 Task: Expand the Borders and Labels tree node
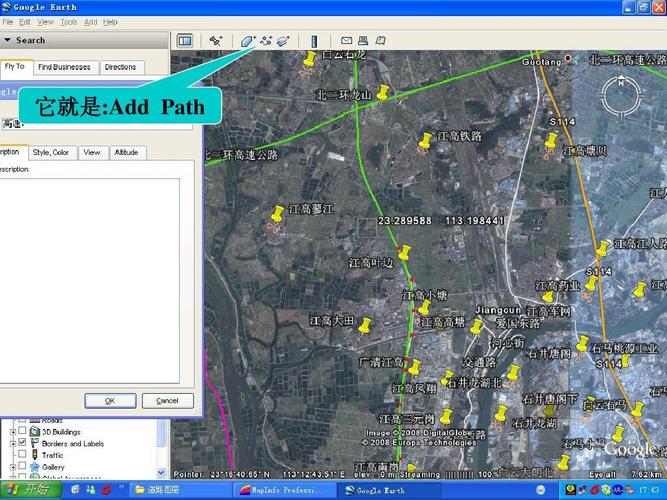pos(13,443)
